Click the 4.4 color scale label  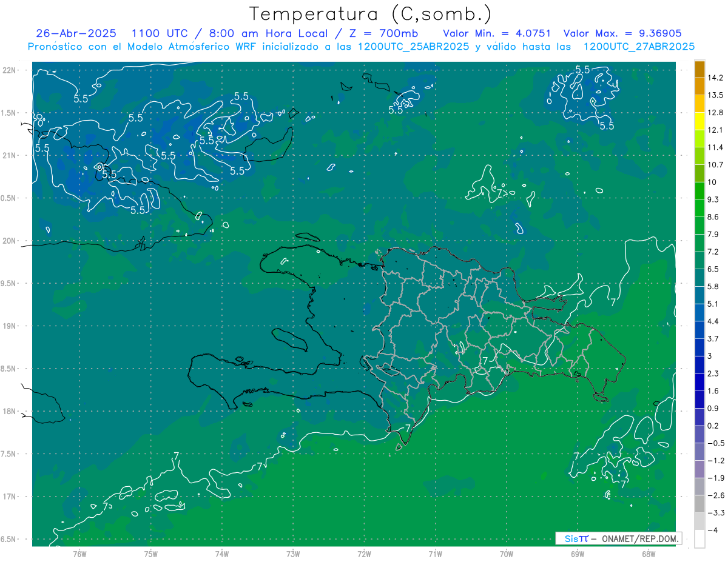[713, 321]
